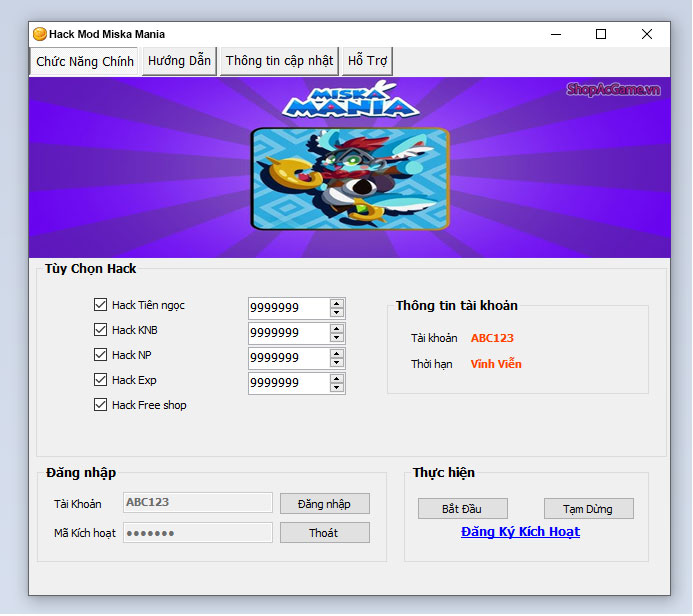Decrease the Hack NP value with down arrow
693x616 pixels.
point(337,363)
